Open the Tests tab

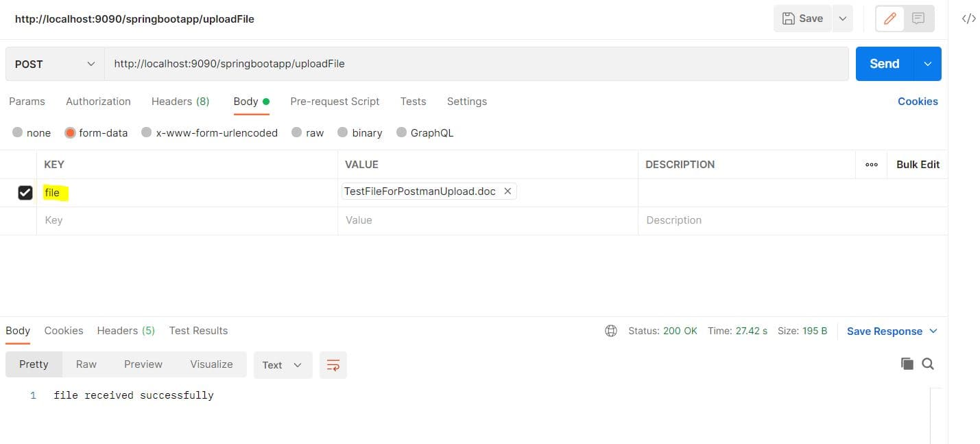point(413,101)
